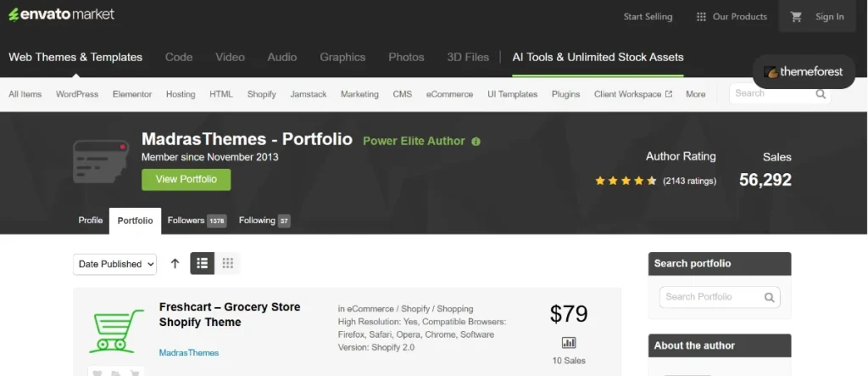Switch to grid view layout
The height and width of the screenshot is (376, 868).
(x=227, y=263)
